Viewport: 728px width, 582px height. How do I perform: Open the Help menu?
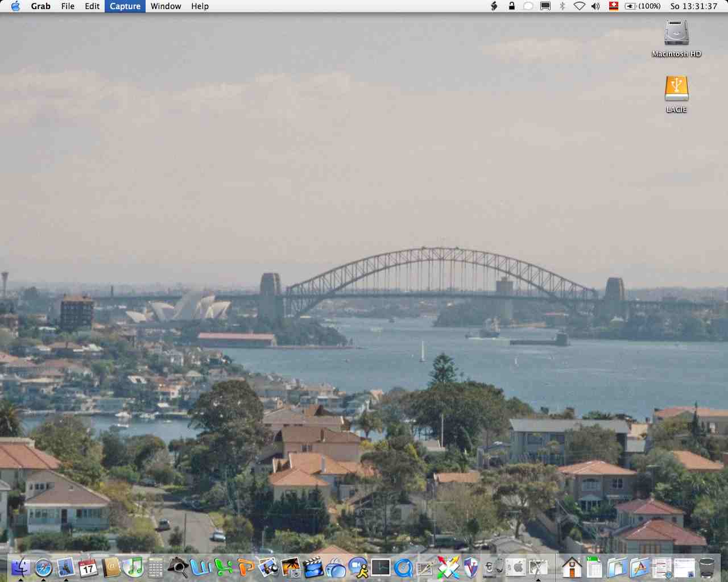point(200,6)
